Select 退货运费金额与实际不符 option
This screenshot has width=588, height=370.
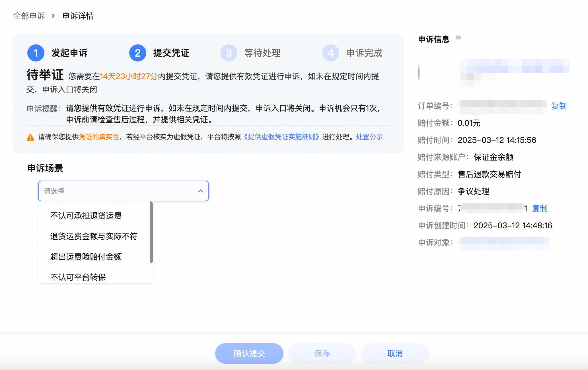coord(94,237)
